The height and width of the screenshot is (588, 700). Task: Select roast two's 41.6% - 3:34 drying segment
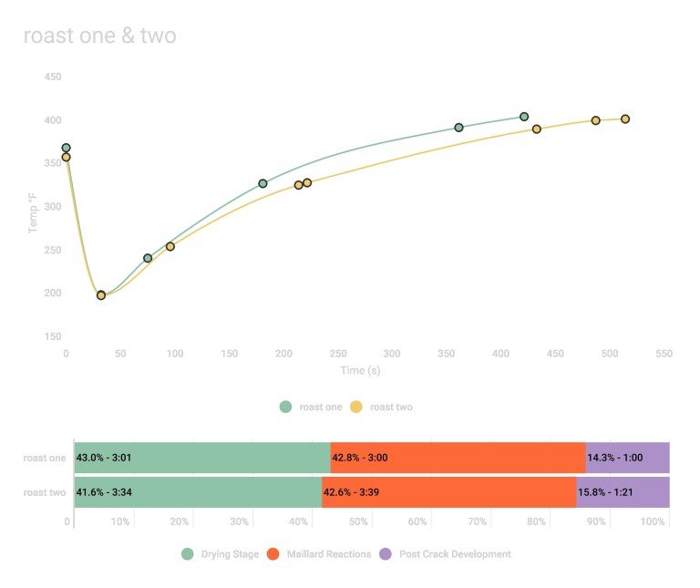point(198,492)
